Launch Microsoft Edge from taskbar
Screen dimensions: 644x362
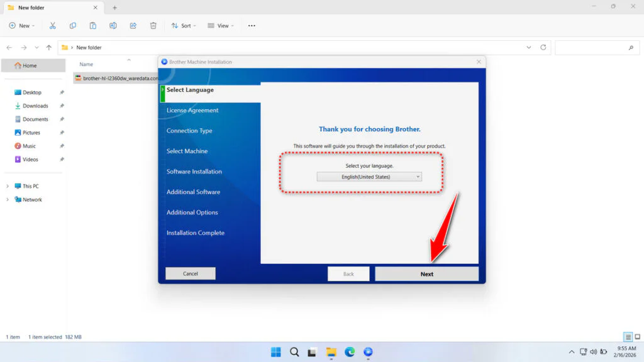coord(350,352)
